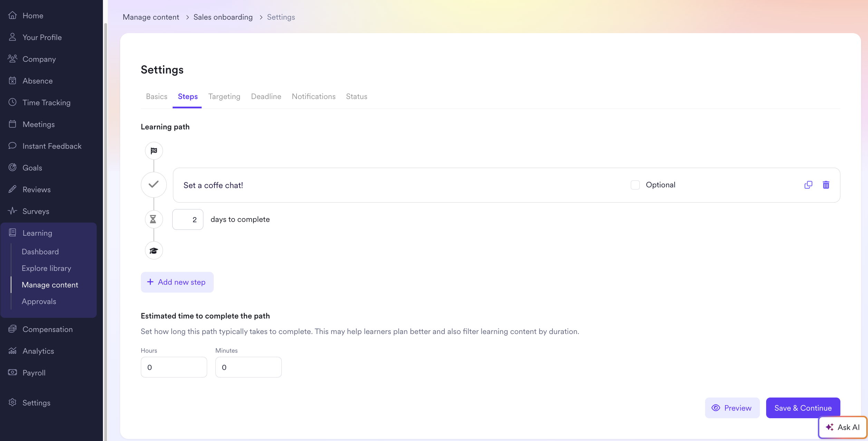Click the duplicate step icon
This screenshot has width=868, height=441.
pos(808,185)
